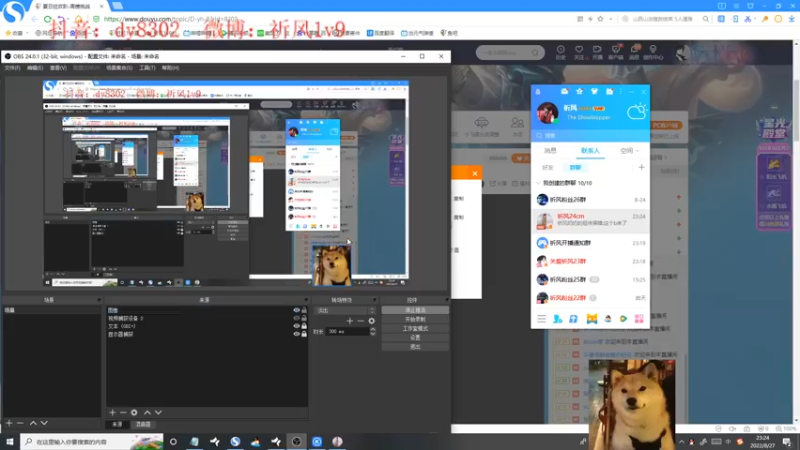Move scene up in OBS scenes panel
Screen dimensions: 800x450
pos(33,423)
